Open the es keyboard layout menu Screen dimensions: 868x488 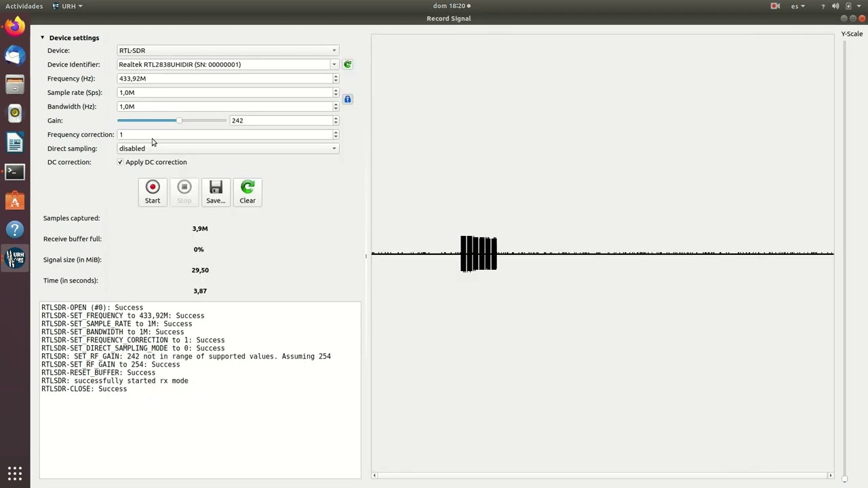797,6
